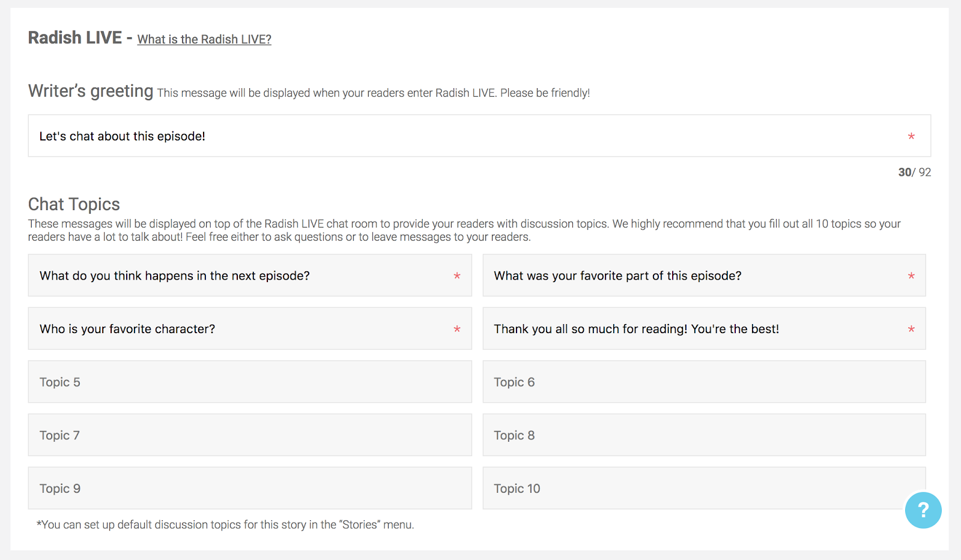
Task: Edit 'Thank you all so much' topic field
Action: click(704, 329)
